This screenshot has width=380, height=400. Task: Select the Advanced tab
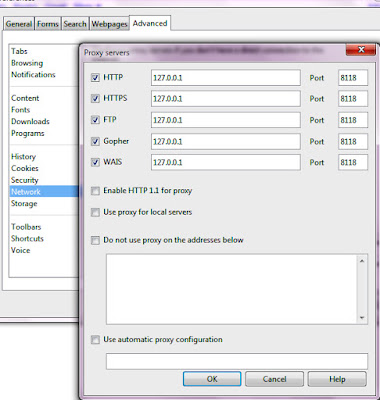[x=150, y=23]
